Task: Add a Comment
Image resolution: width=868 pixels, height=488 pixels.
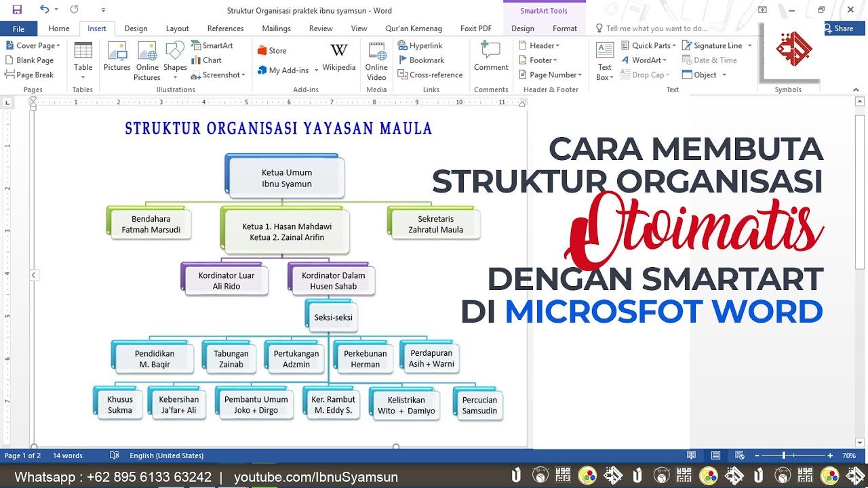Action: point(491,57)
